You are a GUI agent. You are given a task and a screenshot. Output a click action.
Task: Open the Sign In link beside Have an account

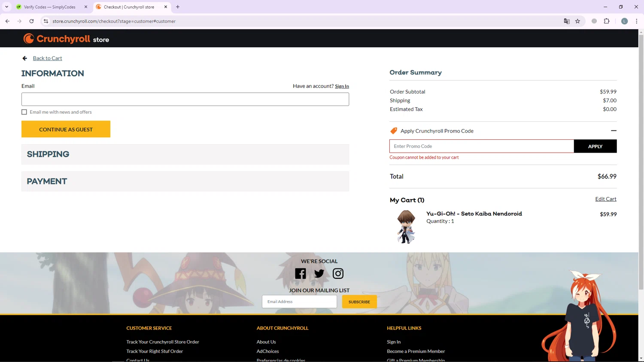(x=342, y=86)
